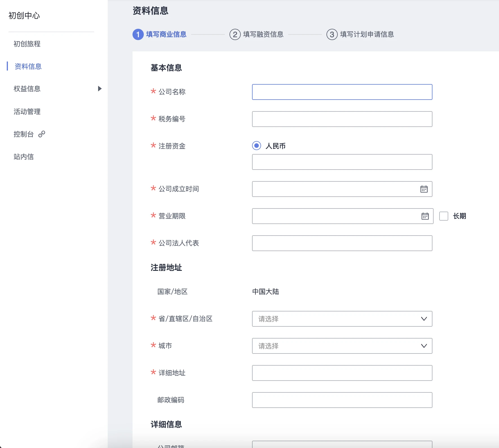The height and width of the screenshot is (448, 499).
Task: Click the 公司名称 input field
Action: pyautogui.click(x=342, y=92)
